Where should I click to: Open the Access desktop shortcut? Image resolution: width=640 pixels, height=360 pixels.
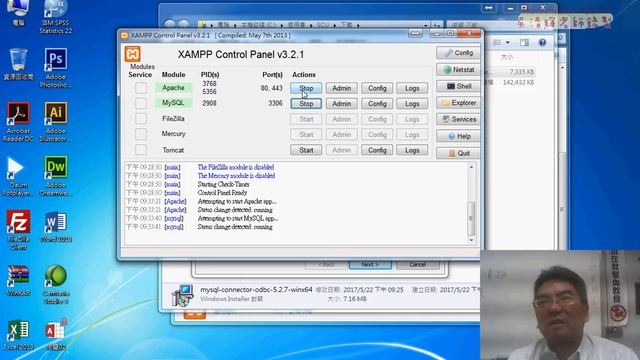pyautogui.click(x=56, y=335)
